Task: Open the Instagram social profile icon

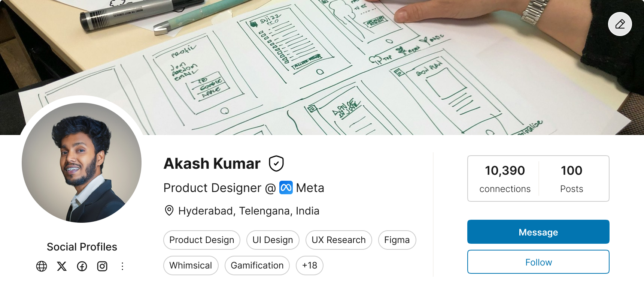Action: pyautogui.click(x=102, y=266)
